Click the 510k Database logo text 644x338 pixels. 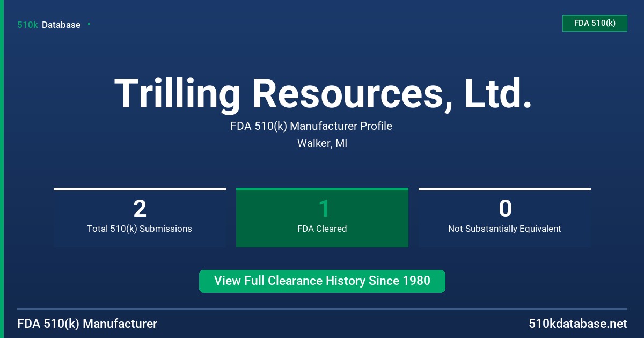pyautogui.click(x=49, y=25)
